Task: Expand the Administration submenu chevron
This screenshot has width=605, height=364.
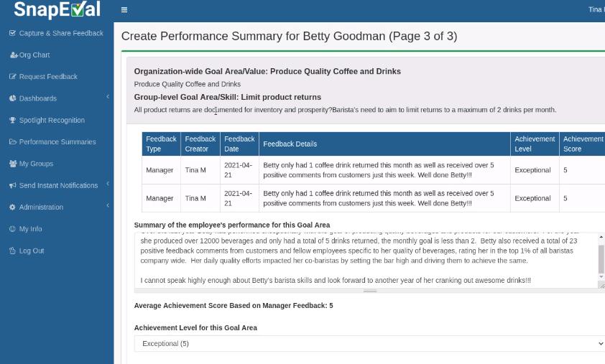Action: tap(107, 206)
